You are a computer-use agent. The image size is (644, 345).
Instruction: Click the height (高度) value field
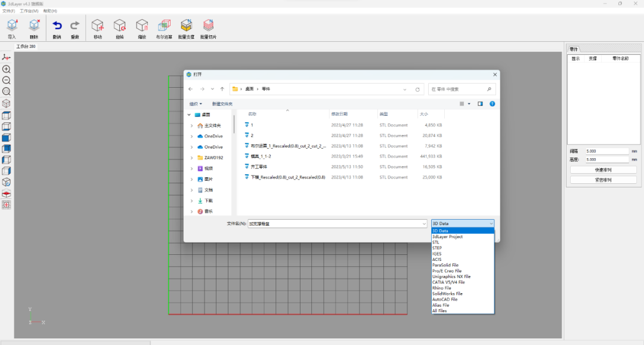pyautogui.click(x=606, y=159)
